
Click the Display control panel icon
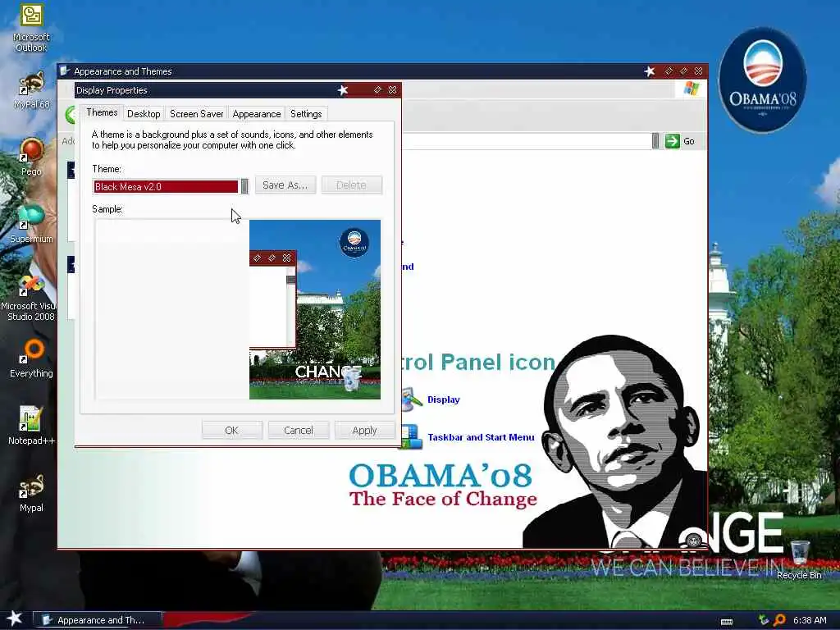click(412, 399)
